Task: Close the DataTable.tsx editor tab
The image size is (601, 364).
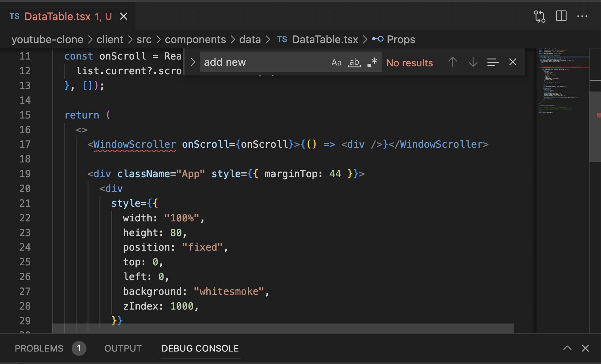Action: (x=124, y=16)
